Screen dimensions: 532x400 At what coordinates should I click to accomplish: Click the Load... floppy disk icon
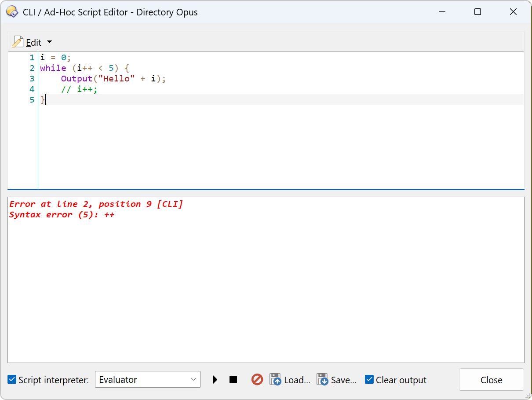click(x=276, y=380)
